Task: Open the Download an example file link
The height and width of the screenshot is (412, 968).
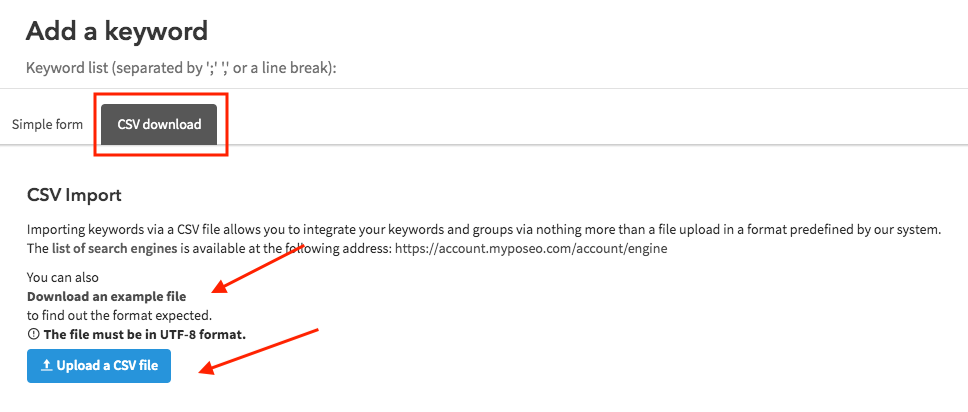Action: tap(106, 296)
